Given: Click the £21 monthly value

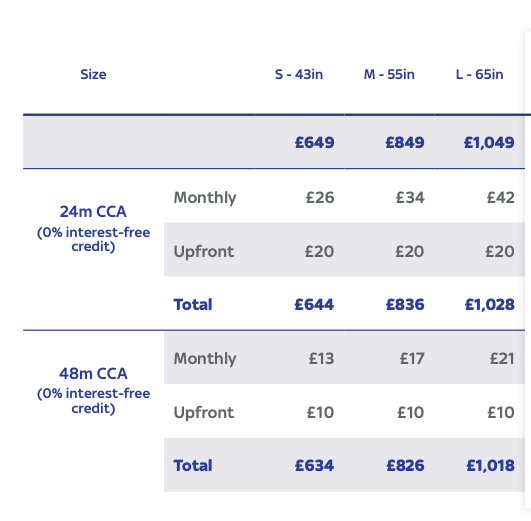Looking at the screenshot, I should click(x=502, y=358).
